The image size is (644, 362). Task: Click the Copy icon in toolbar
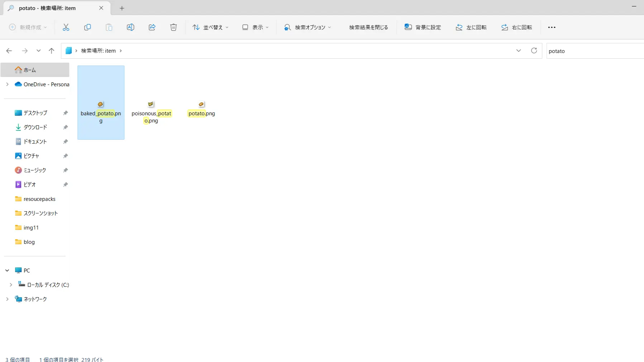(x=87, y=27)
